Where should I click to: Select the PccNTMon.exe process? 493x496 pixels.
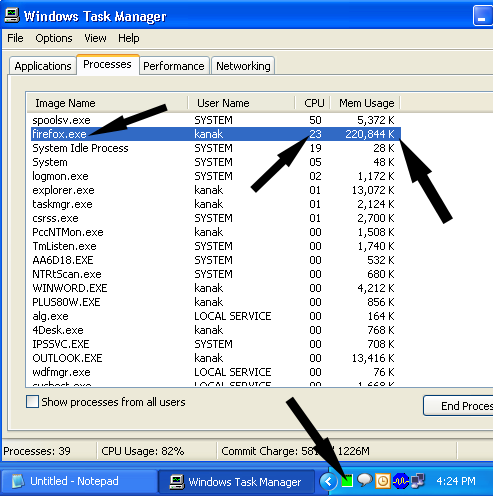[216, 232]
